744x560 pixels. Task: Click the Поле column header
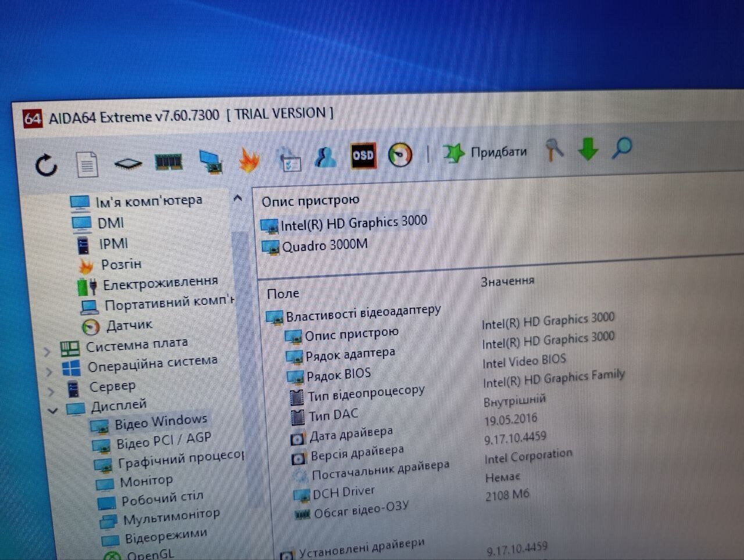(x=283, y=294)
